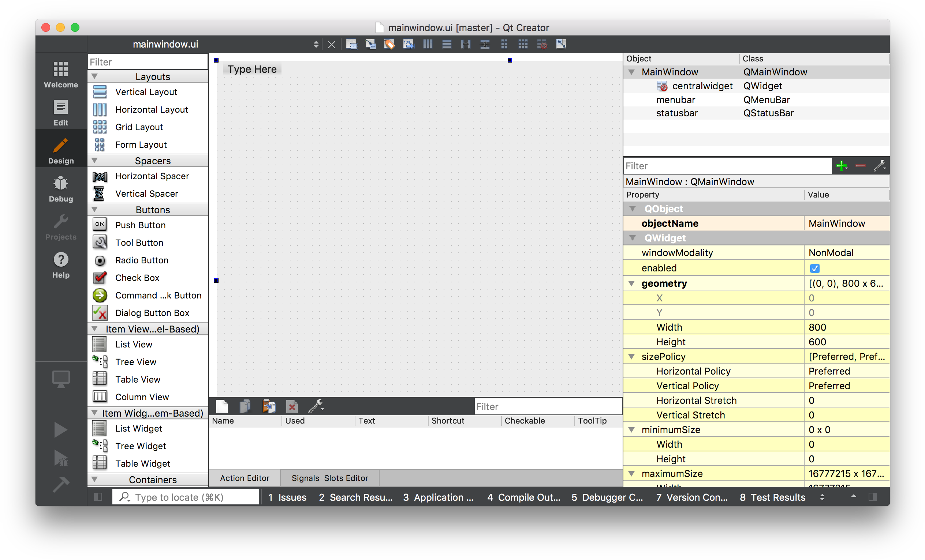Add a dynamic property with the plus button
The height and width of the screenshot is (560, 925).
point(842,165)
